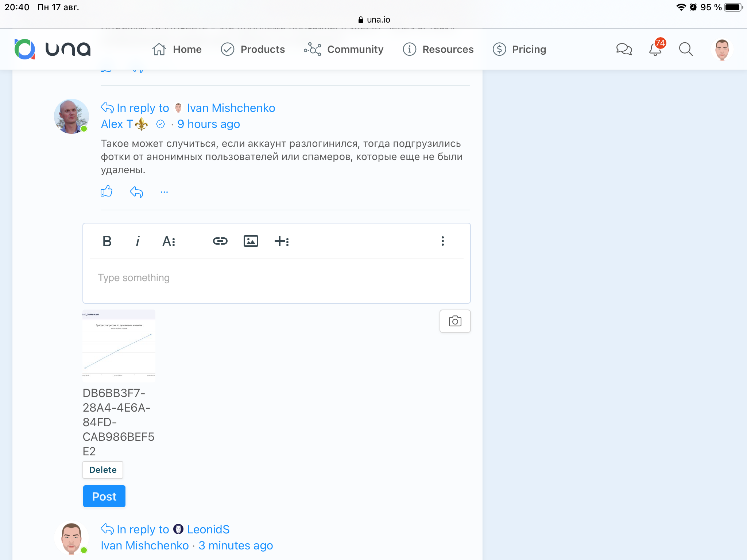Click the camera upload button

[455, 321]
